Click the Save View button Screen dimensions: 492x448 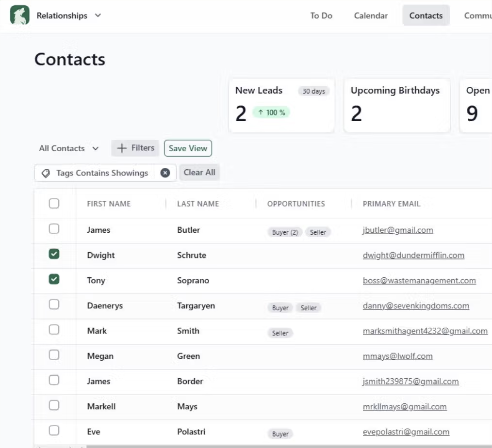(188, 148)
